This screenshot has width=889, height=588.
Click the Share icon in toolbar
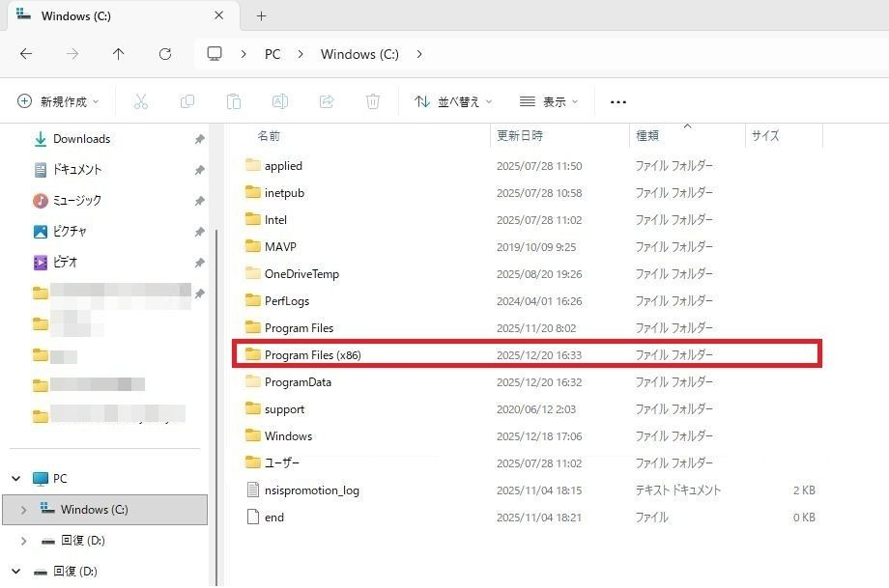[x=326, y=101]
